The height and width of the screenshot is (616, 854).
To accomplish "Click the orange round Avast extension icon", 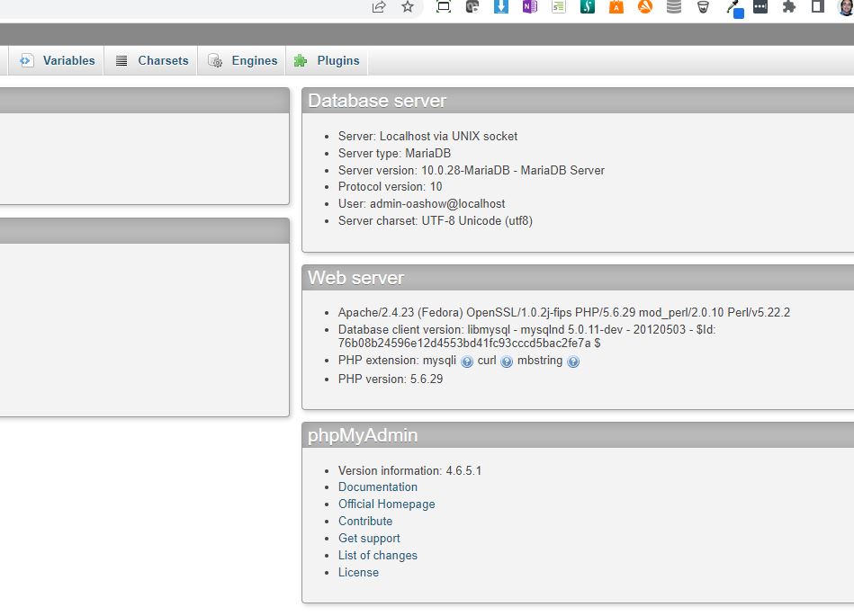I will [x=645, y=6].
